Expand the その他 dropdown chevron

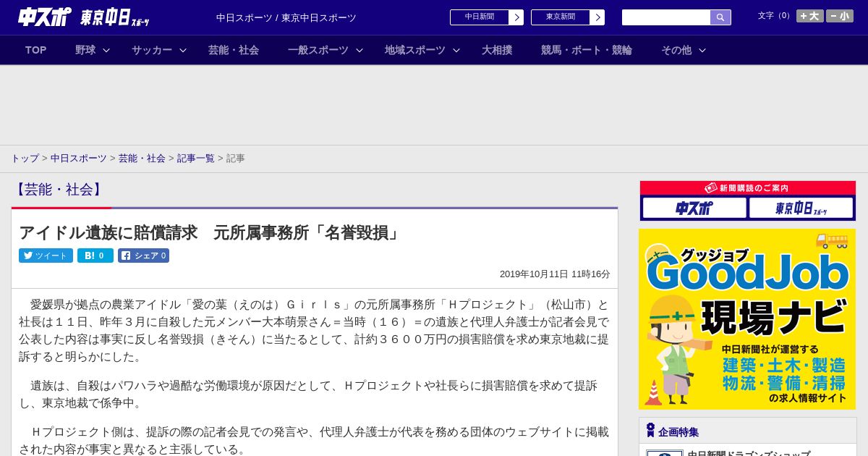tap(702, 50)
